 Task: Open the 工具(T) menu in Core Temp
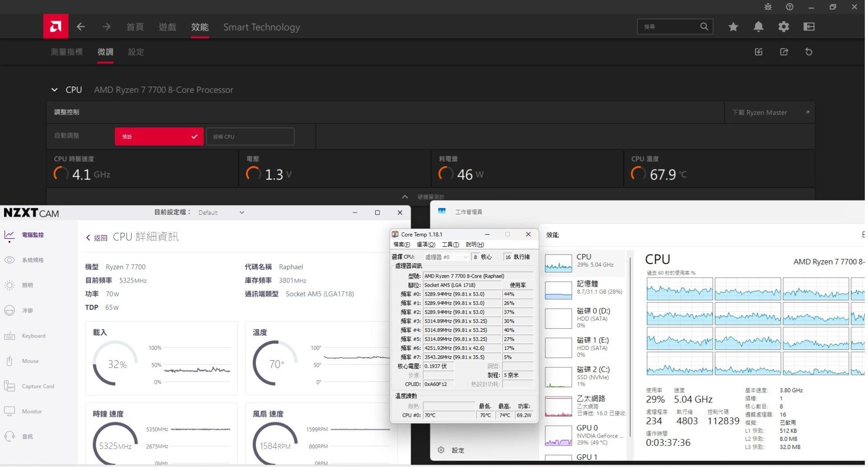point(449,245)
